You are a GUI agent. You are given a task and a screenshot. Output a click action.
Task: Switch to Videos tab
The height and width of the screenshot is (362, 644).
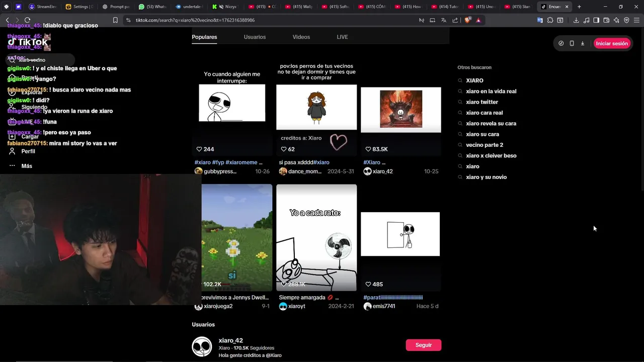(x=301, y=37)
